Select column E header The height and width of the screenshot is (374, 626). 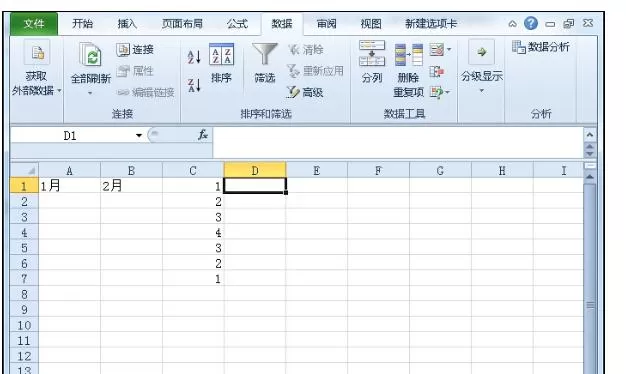pyautogui.click(x=317, y=170)
